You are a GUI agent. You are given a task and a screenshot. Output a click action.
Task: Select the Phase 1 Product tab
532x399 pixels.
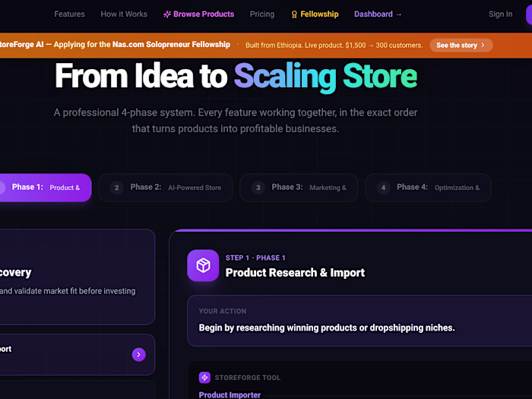coord(46,188)
